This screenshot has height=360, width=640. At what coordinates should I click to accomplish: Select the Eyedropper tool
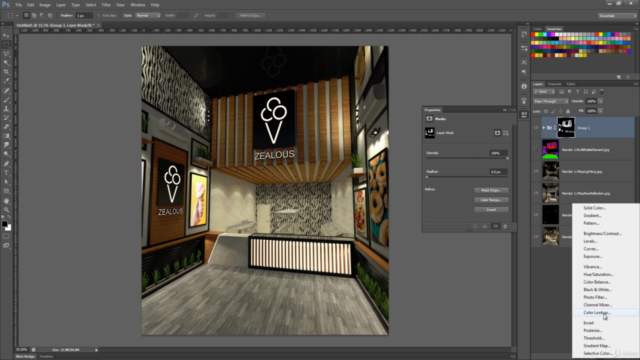7,81
